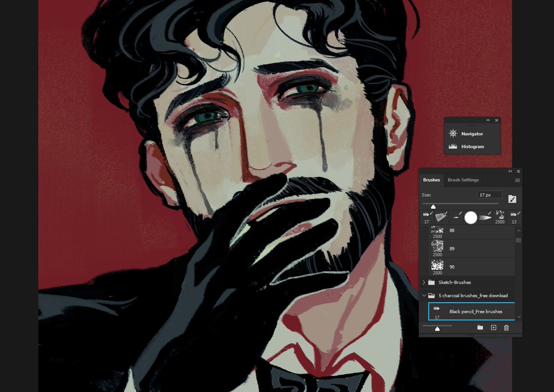Expand the Sketch-Brushes folder chevron
The image size is (554, 392).
pos(424,282)
